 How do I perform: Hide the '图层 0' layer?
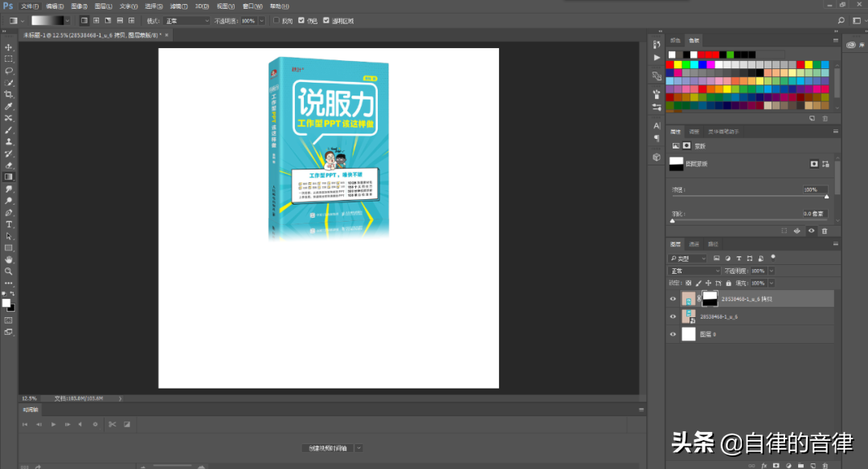click(x=674, y=334)
